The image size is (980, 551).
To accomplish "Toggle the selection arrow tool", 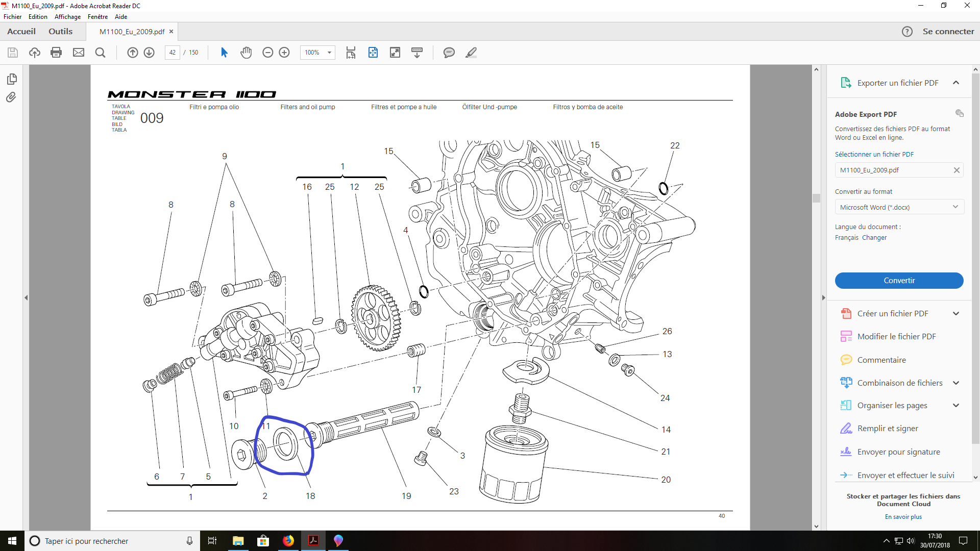I will 224,53.
